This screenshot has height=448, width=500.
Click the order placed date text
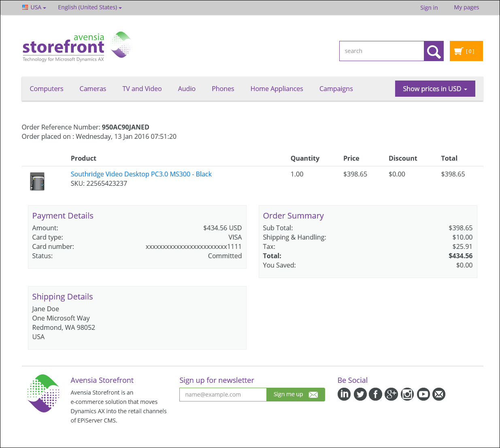coord(99,136)
